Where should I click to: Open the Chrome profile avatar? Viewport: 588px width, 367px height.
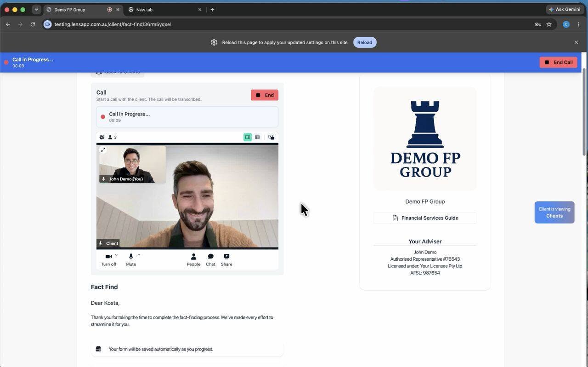tap(566, 24)
